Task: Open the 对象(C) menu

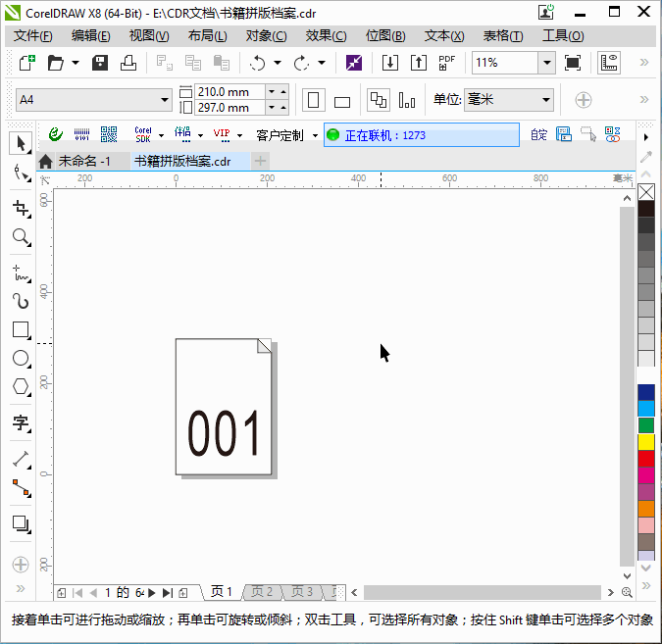Action: 267,36
